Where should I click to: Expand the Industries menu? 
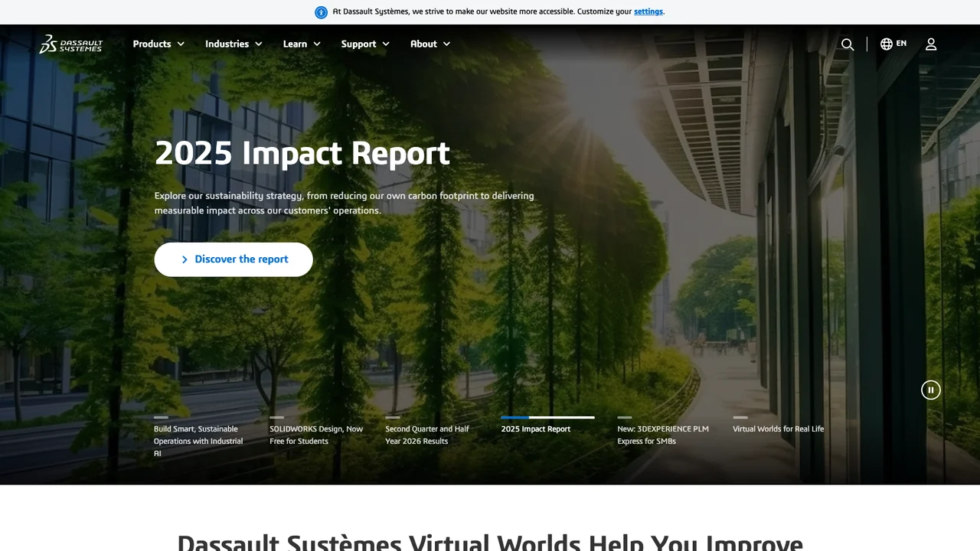coord(234,44)
